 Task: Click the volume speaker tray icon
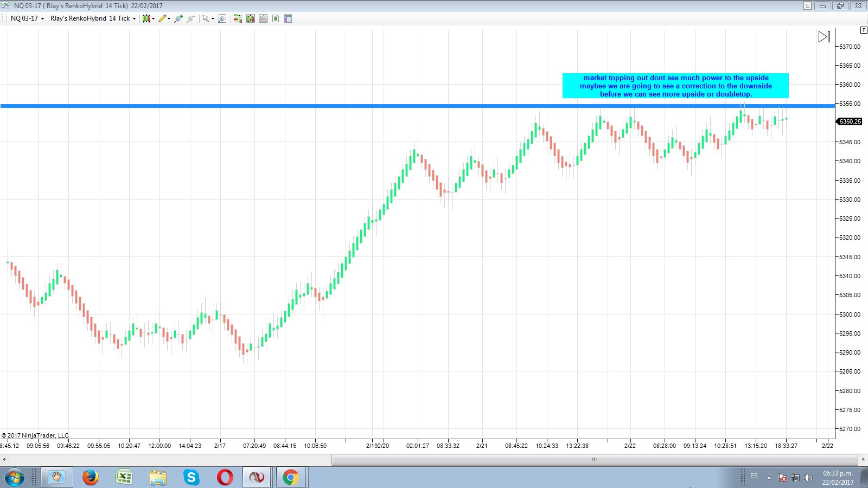click(808, 478)
